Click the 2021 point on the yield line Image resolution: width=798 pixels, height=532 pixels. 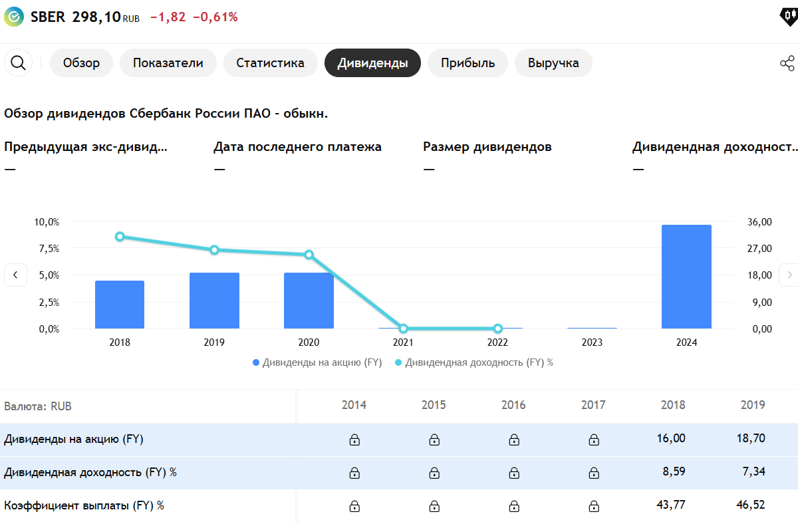point(402,328)
